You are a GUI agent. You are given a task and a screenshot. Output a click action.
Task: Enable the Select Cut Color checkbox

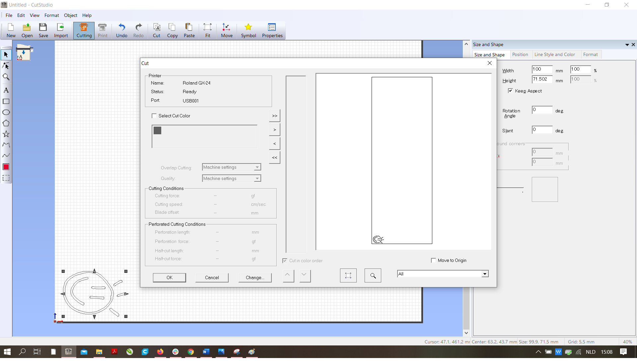[x=154, y=116]
